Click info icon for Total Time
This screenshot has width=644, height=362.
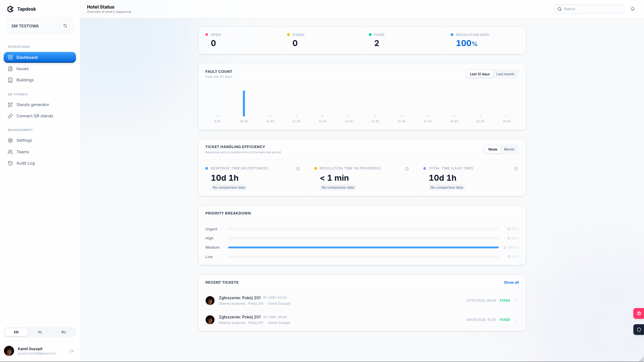516,169
